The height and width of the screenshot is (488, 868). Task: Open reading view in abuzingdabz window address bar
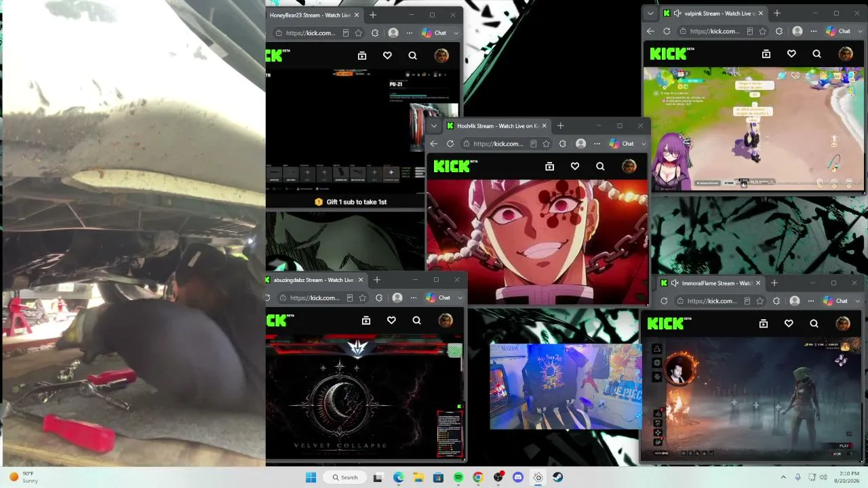(350, 298)
